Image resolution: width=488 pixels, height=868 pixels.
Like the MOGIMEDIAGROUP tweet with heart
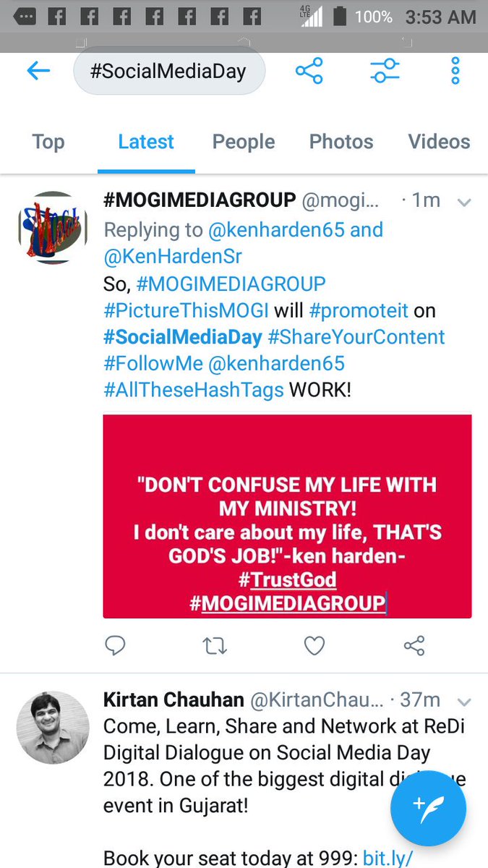(x=314, y=645)
